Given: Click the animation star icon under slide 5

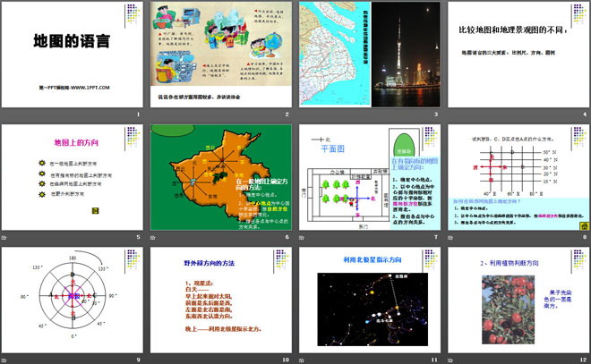Looking at the screenshot, I should 5,237.
